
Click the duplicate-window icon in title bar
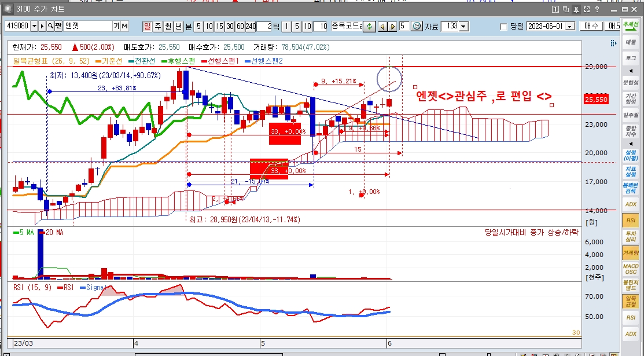point(565,9)
